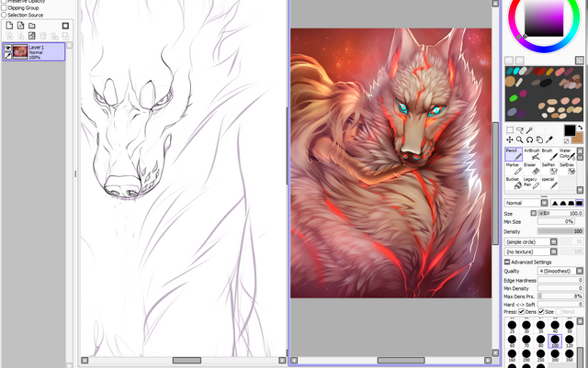The width and height of the screenshot is (588, 368).
Task: Click the painting canvas horizontal scrollbar thumb
Action: point(401,360)
